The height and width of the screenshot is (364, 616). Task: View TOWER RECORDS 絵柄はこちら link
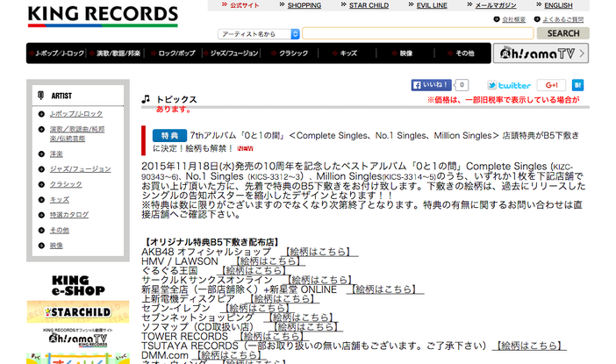pyautogui.click(x=271, y=337)
